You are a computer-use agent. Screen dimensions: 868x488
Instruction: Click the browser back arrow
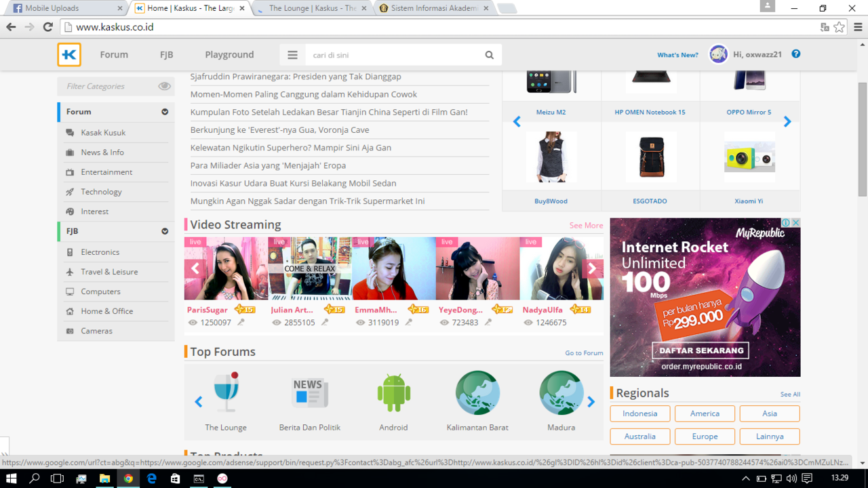point(11,27)
